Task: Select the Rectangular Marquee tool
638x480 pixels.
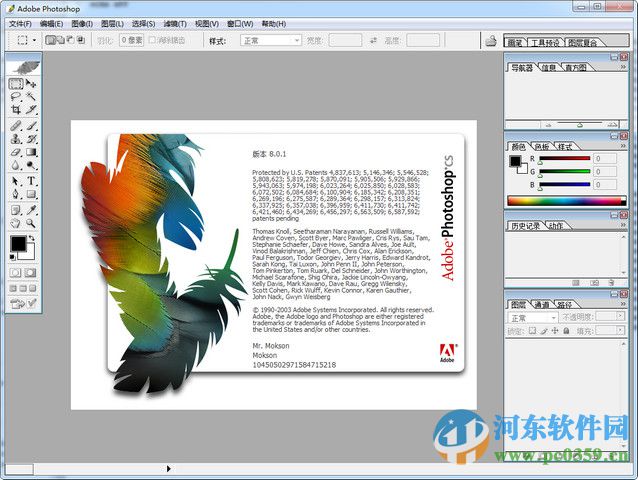Action: tap(16, 84)
